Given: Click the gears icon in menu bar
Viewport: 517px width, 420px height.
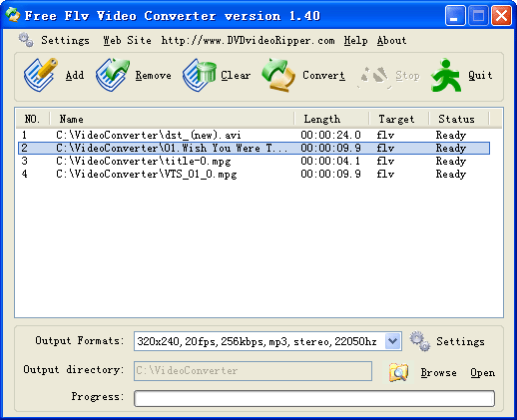Looking at the screenshot, I should [26, 40].
